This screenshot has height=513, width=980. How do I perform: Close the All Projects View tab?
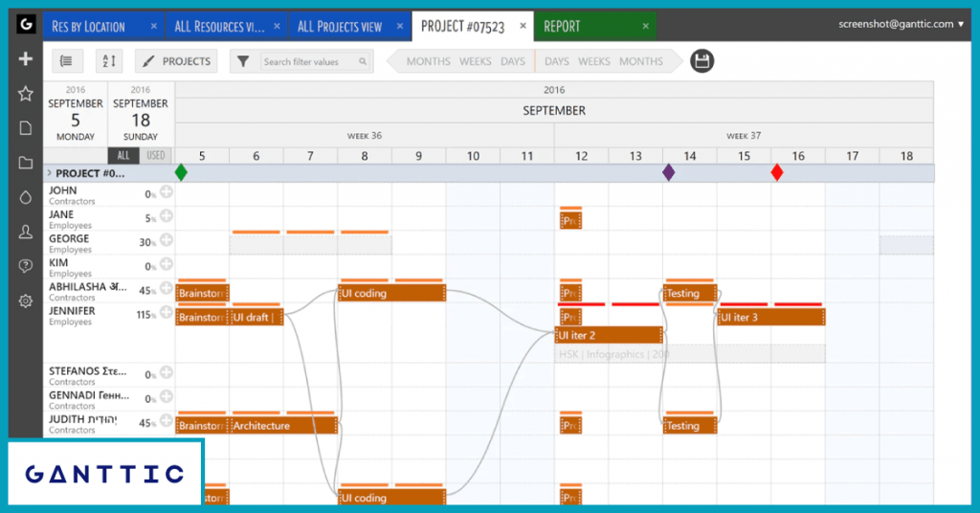pos(400,26)
